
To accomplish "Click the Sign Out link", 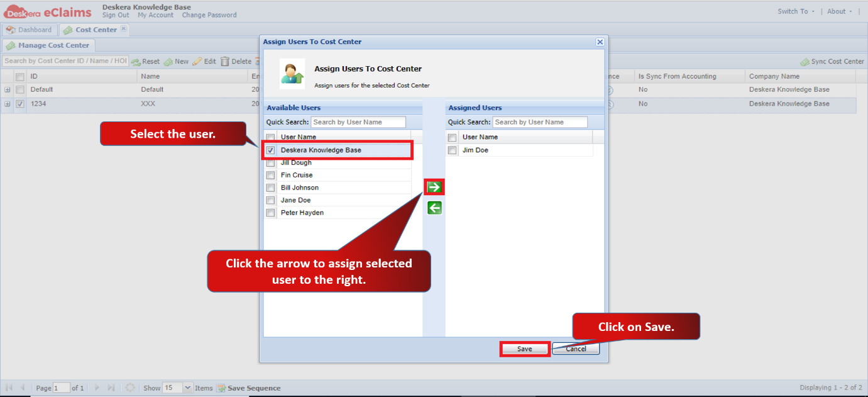I will [x=116, y=15].
